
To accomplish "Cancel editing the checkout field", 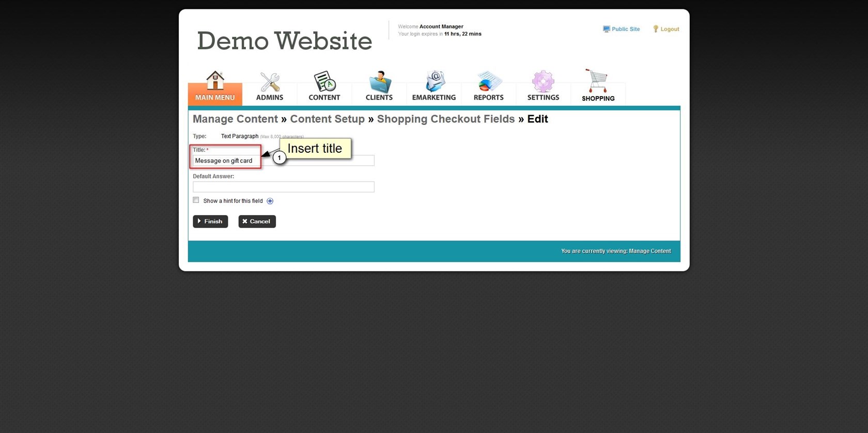I will click(x=257, y=221).
